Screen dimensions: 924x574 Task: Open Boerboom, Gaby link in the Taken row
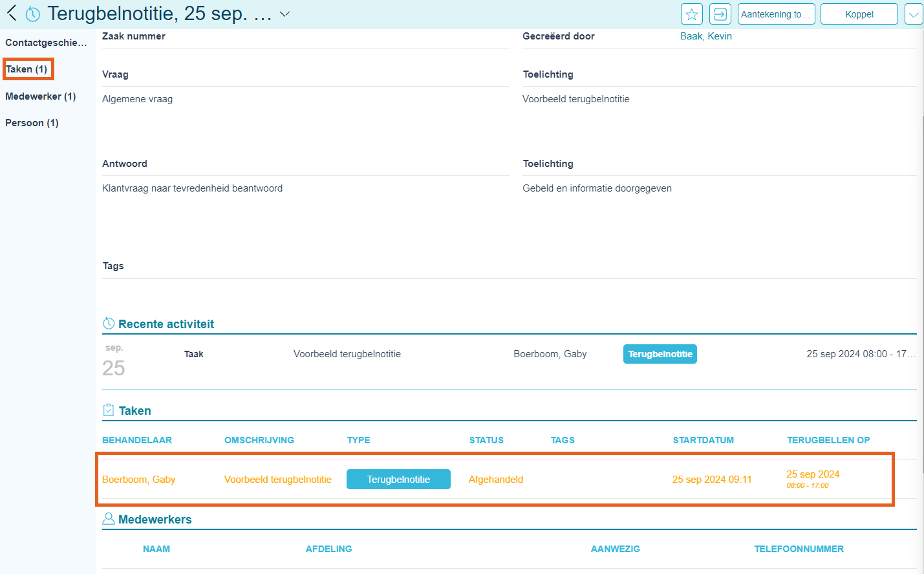pos(139,480)
